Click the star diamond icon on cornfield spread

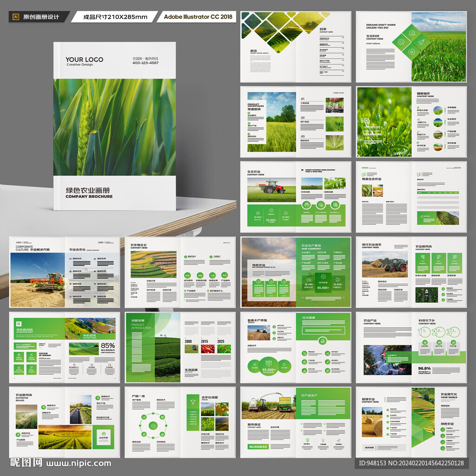pos(411,52)
